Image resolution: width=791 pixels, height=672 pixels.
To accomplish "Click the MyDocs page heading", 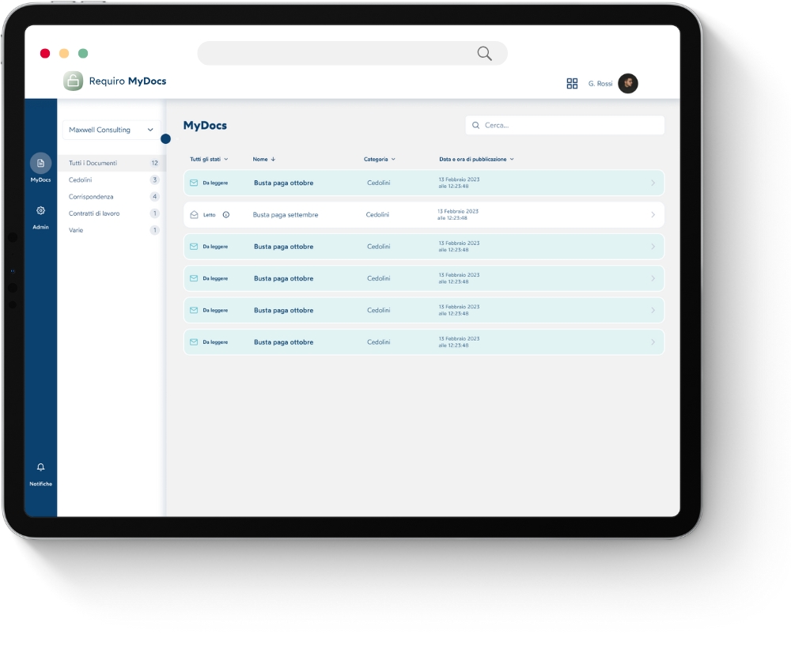I will (x=205, y=126).
